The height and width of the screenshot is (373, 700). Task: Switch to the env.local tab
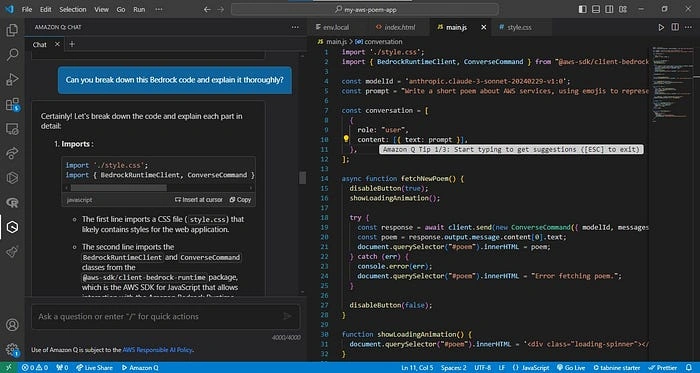tap(337, 27)
